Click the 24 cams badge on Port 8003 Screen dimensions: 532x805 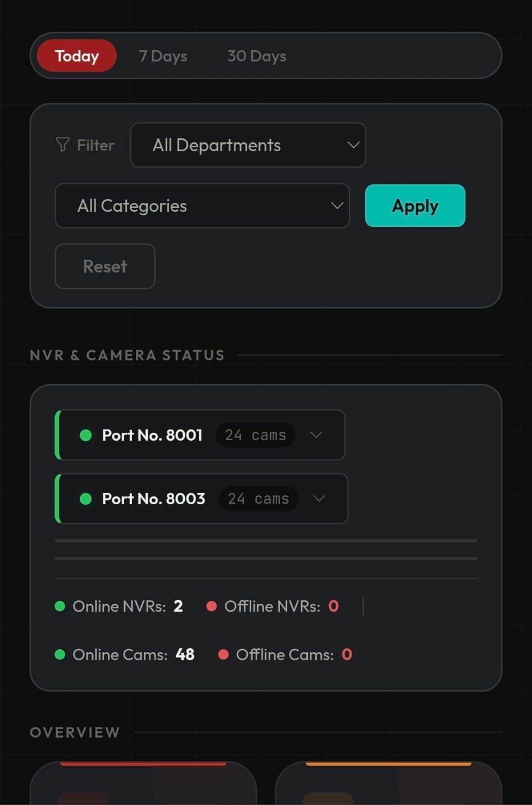tap(258, 499)
